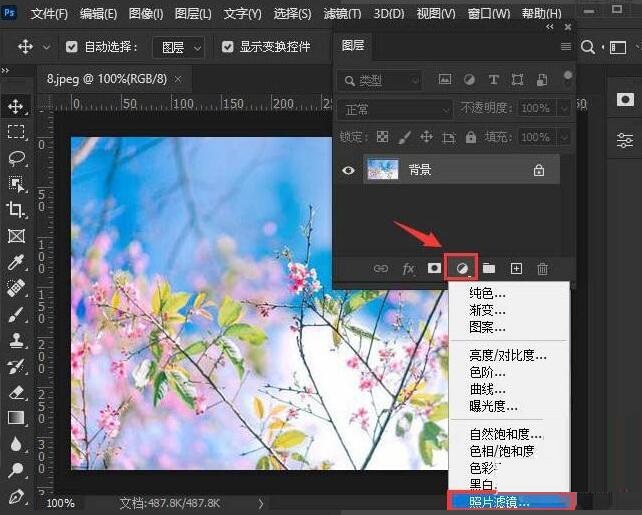Toggle lock image pixels brush icon
The image size is (642, 515).
[405, 137]
